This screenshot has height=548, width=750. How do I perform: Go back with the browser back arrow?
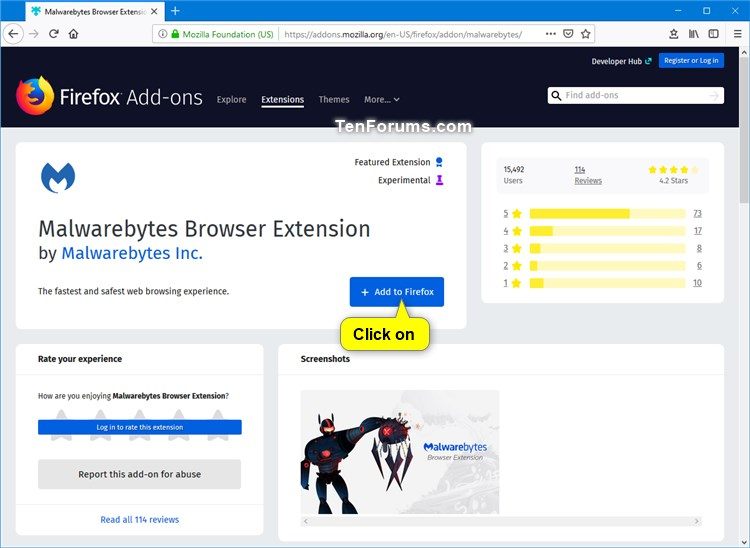point(13,34)
